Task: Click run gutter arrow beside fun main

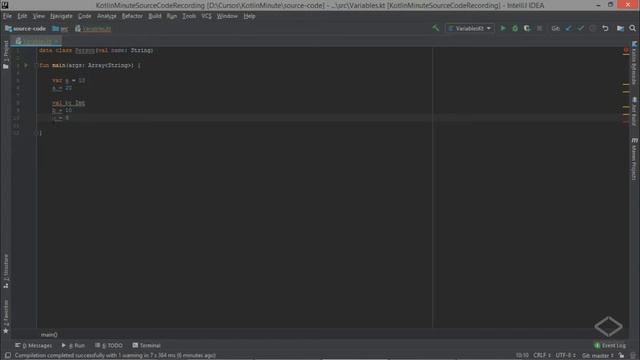Action: click(x=26, y=65)
